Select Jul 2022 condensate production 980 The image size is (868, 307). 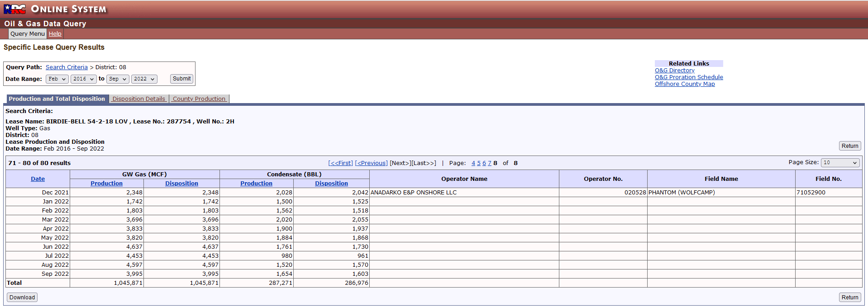point(257,256)
